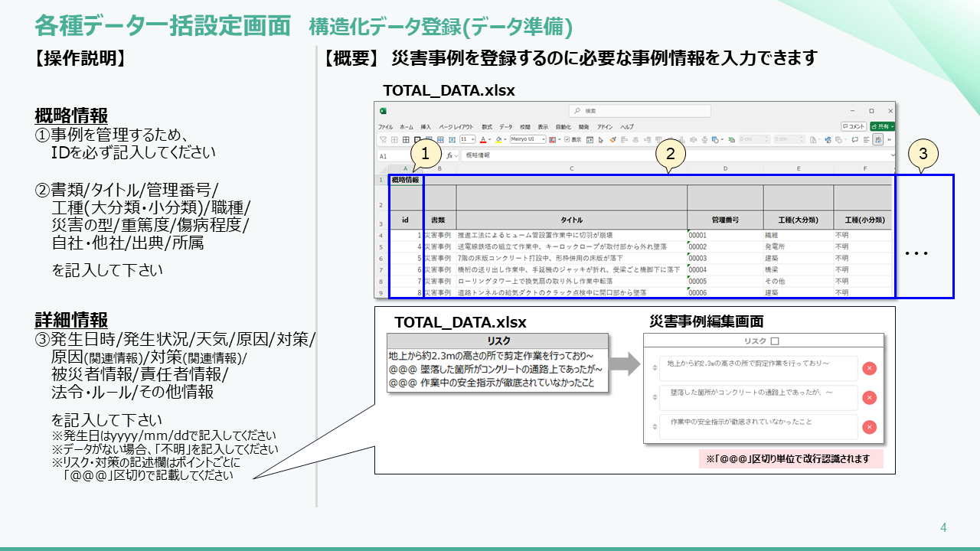Click the Excel font color icon
Image resolution: width=980 pixels, height=551 pixels.
click(483, 139)
